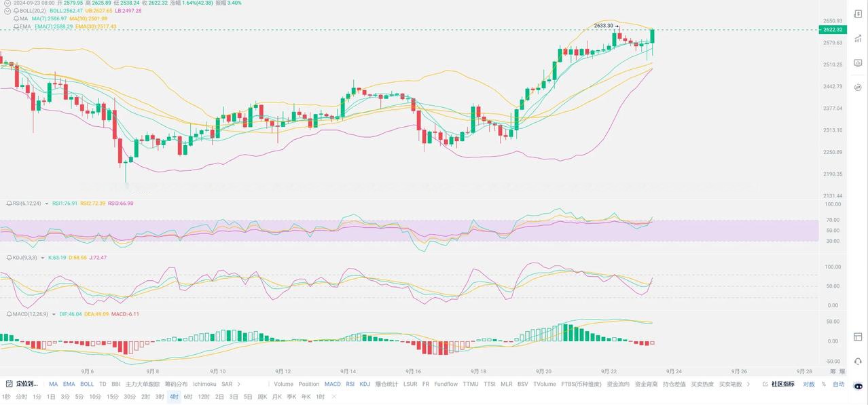Screen dimensions: 868x405
Task: Click the bell icon beside KDJ(9,3,3)
Action: pyautogui.click(x=9, y=258)
